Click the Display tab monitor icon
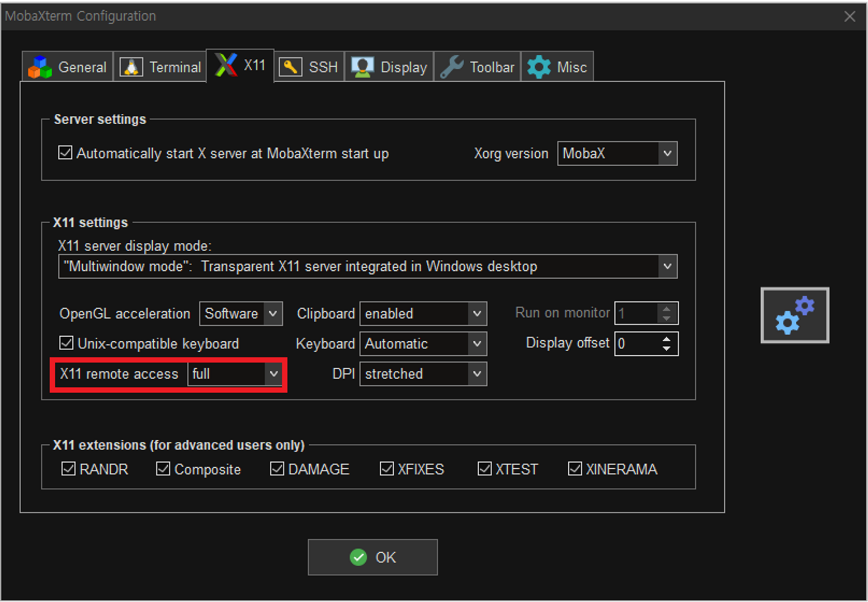 (363, 67)
